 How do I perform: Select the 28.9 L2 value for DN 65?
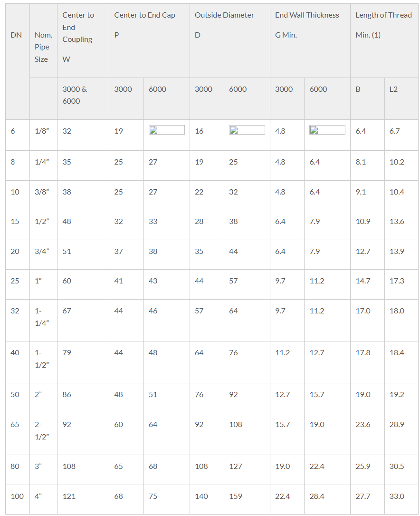click(x=401, y=434)
